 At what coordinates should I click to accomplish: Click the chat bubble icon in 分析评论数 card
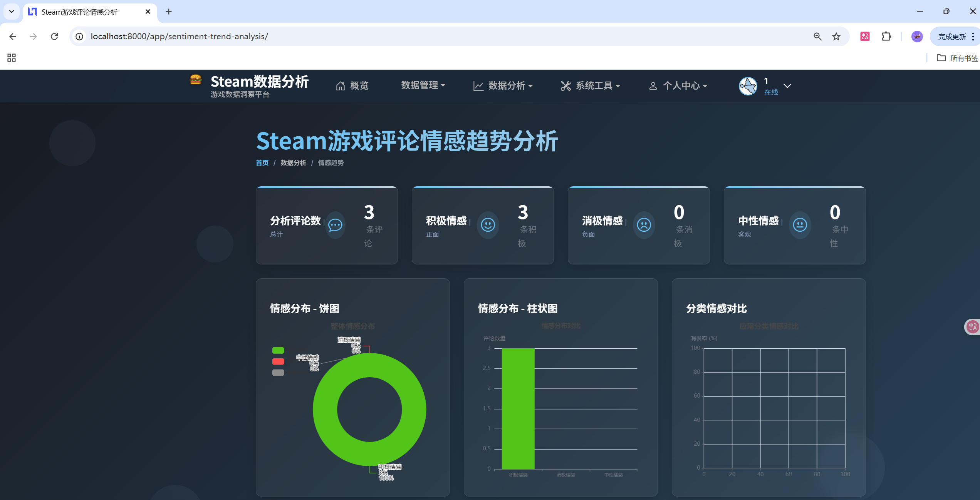click(335, 225)
